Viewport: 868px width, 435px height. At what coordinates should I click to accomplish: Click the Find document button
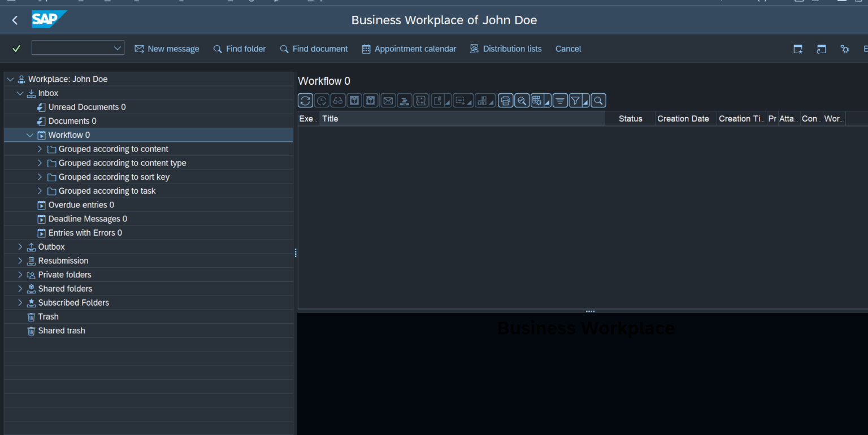point(314,49)
